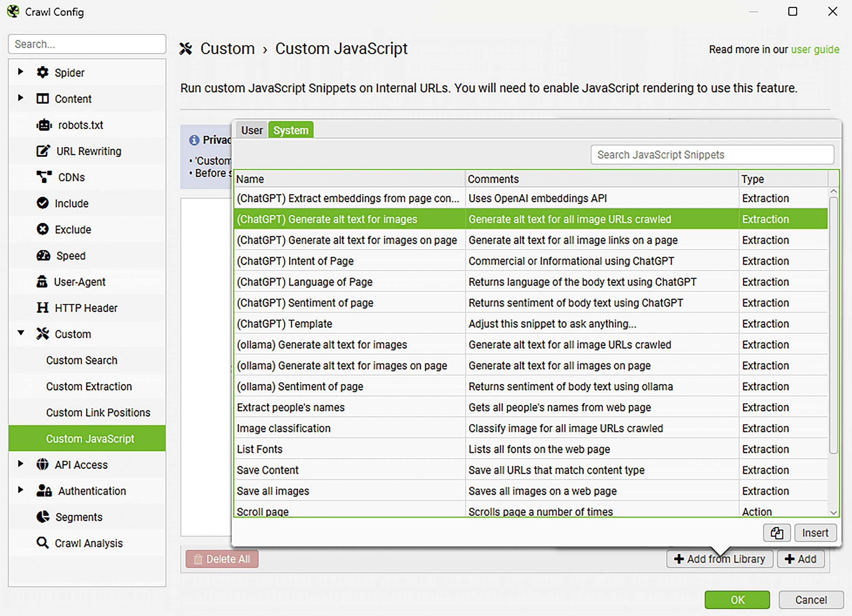Select '(ChatGPT) Language of Page' snippet

point(531,282)
